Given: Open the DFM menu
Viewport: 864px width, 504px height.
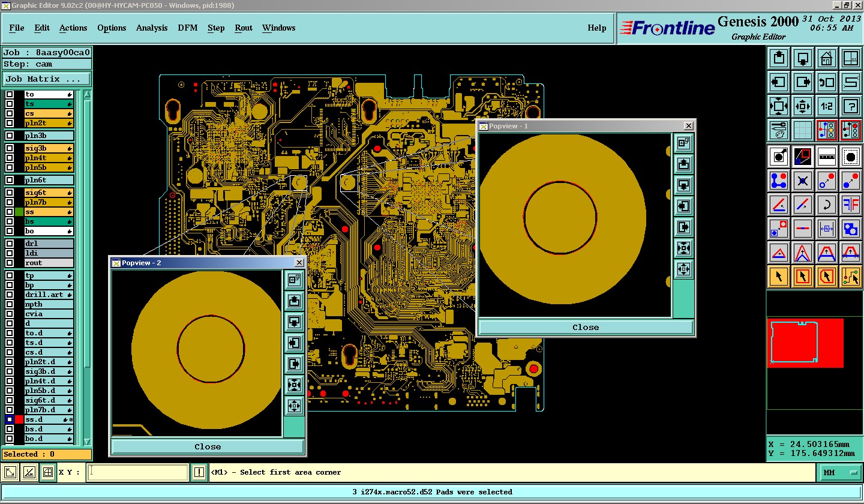Looking at the screenshot, I should [187, 28].
